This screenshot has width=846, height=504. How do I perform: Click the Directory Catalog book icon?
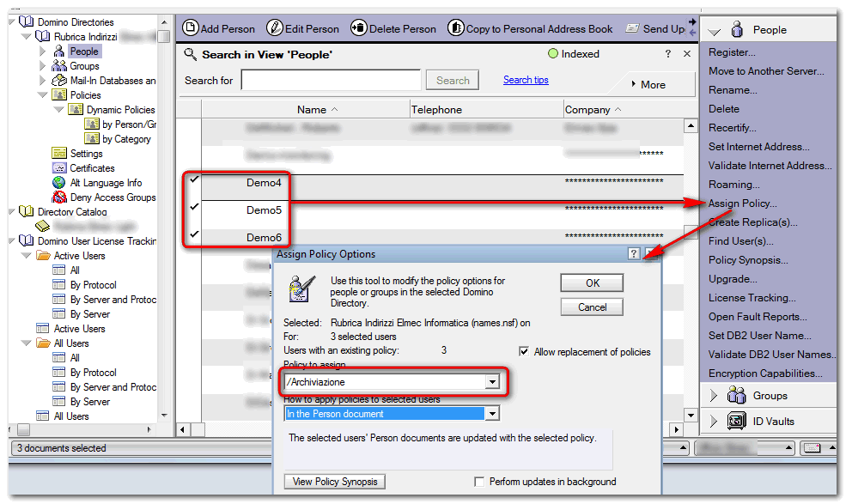tap(26, 211)
